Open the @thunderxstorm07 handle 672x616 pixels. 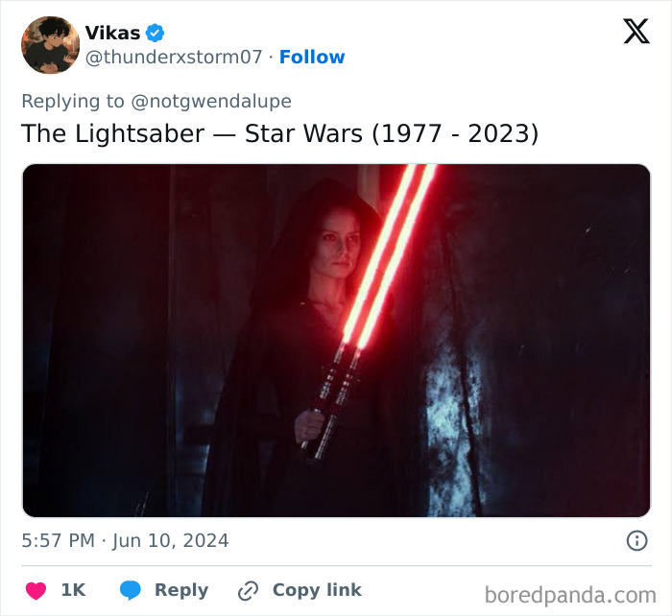[174, 58]
